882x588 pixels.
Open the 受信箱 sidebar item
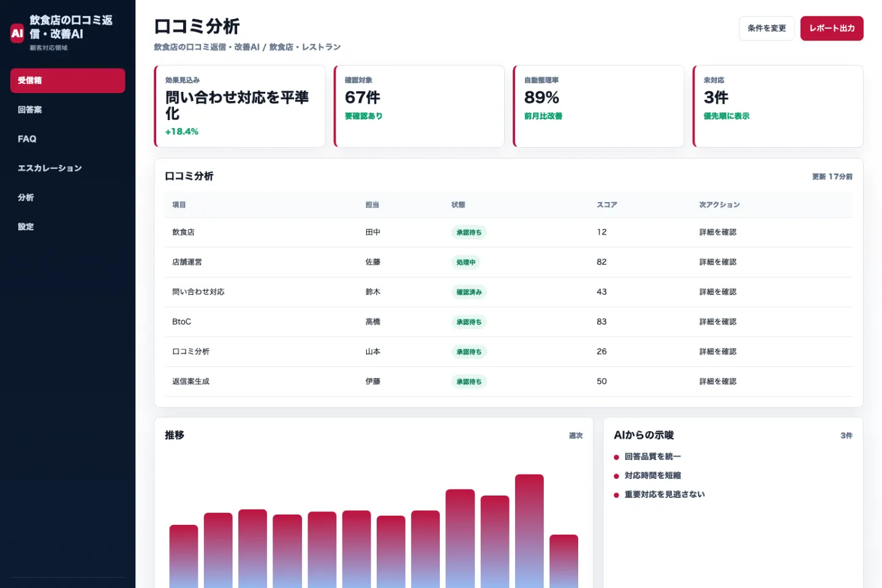[67, 80]
